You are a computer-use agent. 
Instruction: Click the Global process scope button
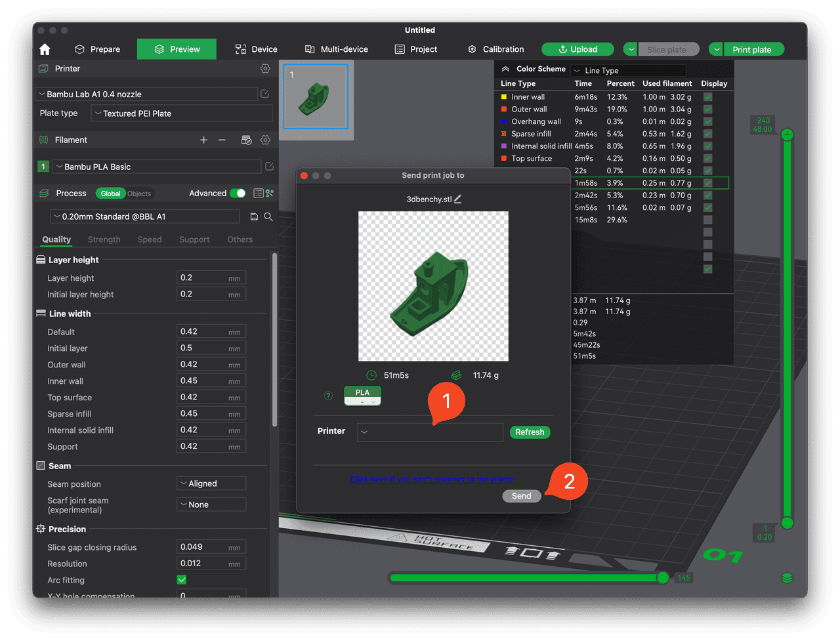point(110,194)
